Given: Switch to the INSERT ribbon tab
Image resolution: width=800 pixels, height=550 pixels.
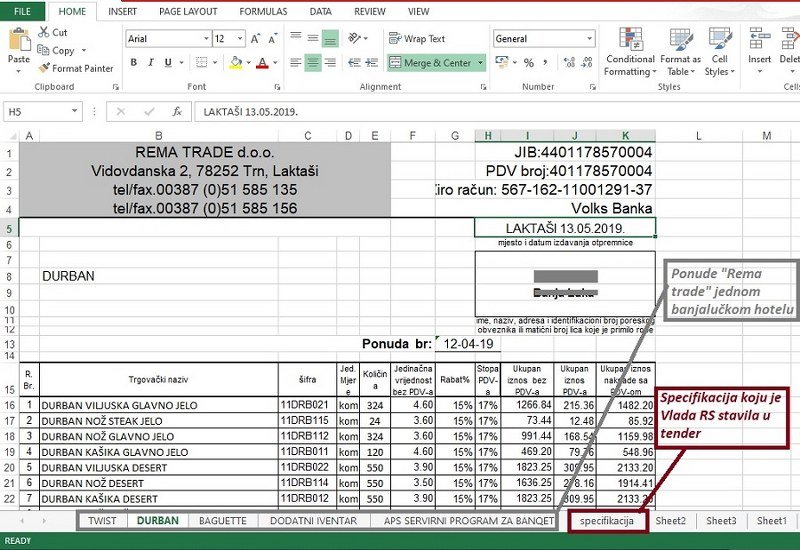Looking at the screenshot, I should 122,11.
